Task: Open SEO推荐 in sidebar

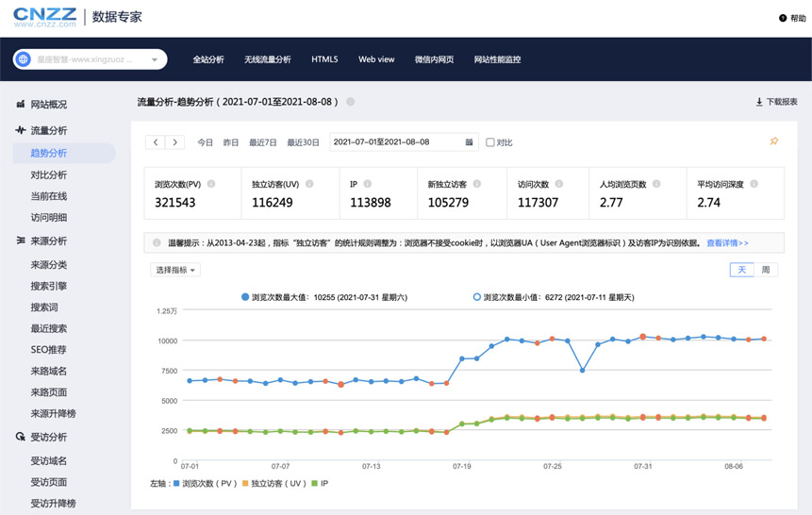Action: point(48,349)
